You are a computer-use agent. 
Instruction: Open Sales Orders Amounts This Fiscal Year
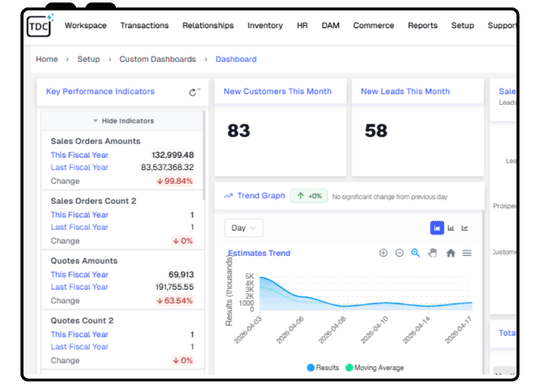(x=80, y=155)
